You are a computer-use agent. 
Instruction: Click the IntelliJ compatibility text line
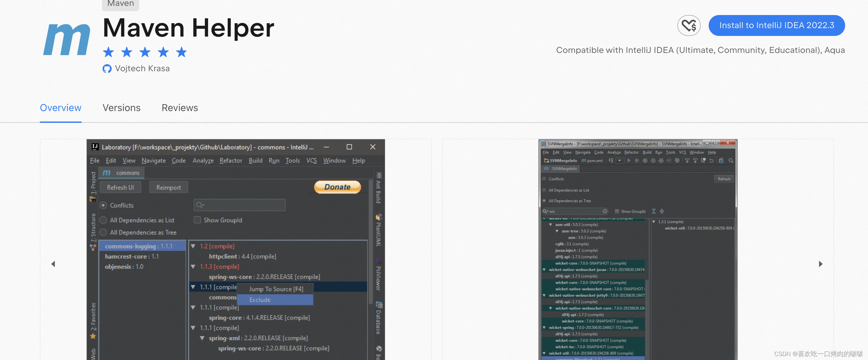(700, 50)
